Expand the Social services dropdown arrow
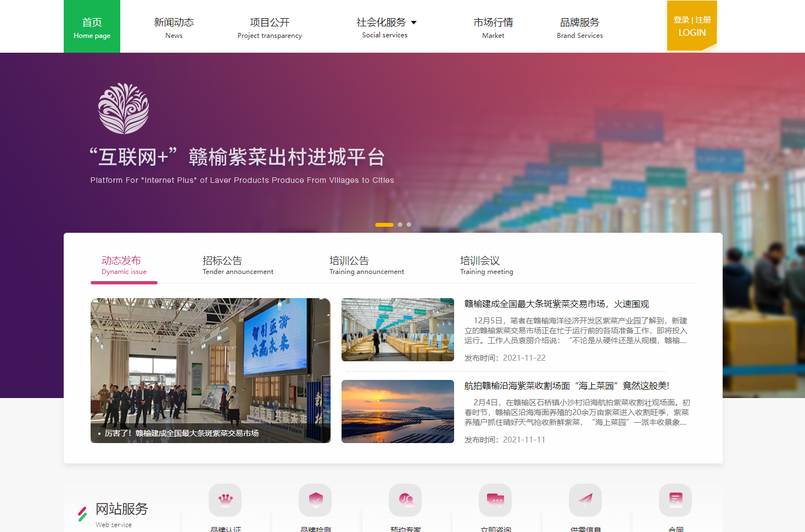This screenshot has height=532, width=805. (x=414, y=23)
